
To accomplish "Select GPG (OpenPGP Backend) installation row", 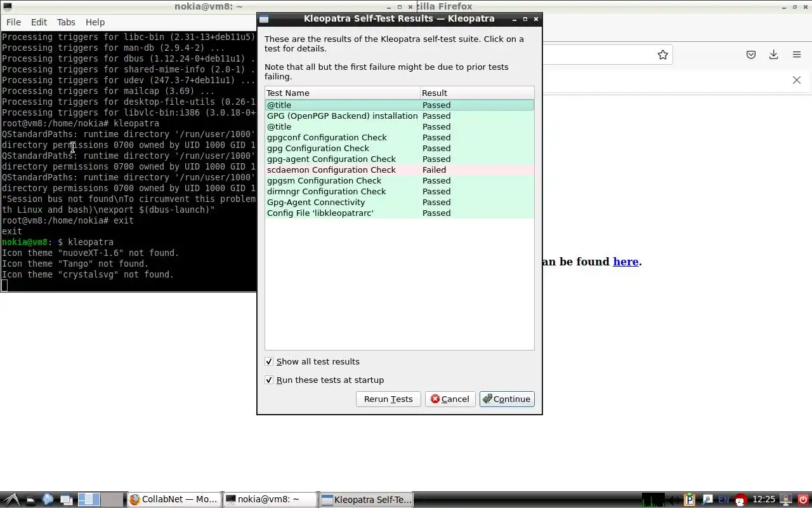I will pos(400,116).
